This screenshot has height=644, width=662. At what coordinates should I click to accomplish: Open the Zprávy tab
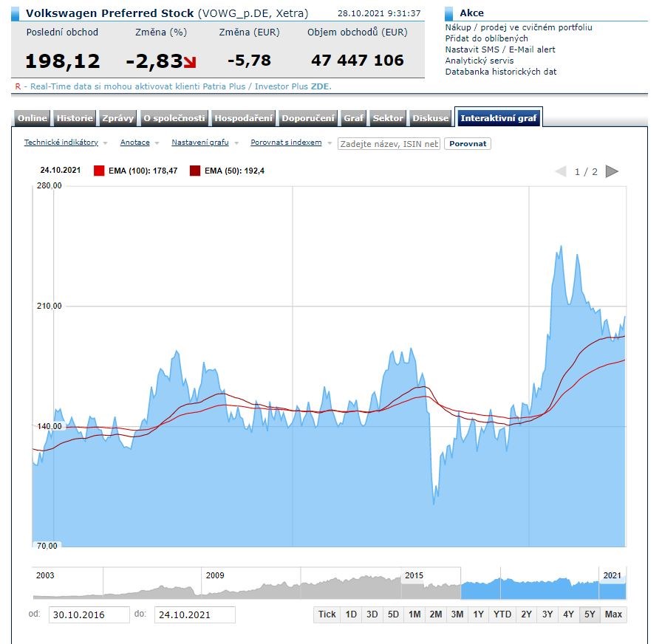pyautogui.click(x=118, y=118)
